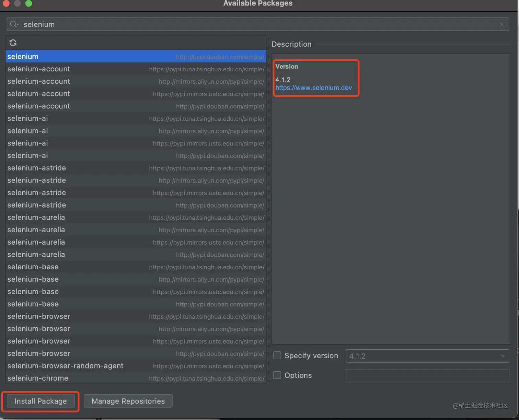This screenshot has height=420, width=519.
Task: Select selenium-aurelia from mirrors.aliyun.com
Action: pyautogui.click(x=136, y=230)
